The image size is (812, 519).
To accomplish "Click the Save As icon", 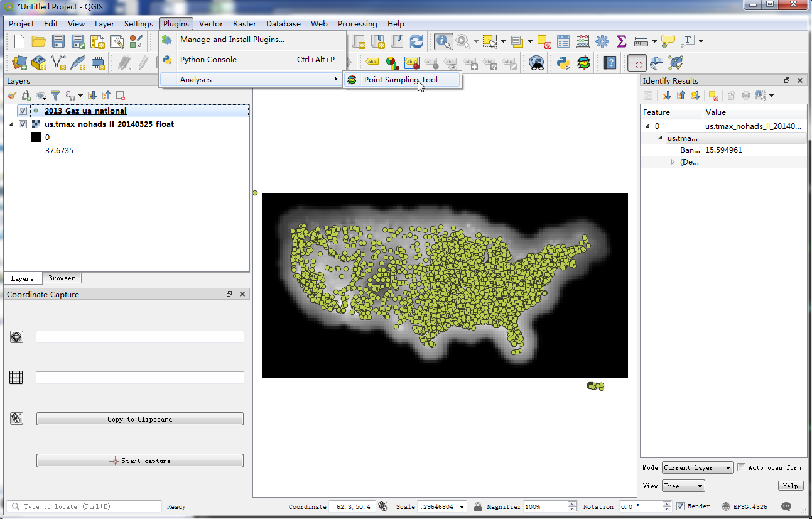I will point(78,41).
